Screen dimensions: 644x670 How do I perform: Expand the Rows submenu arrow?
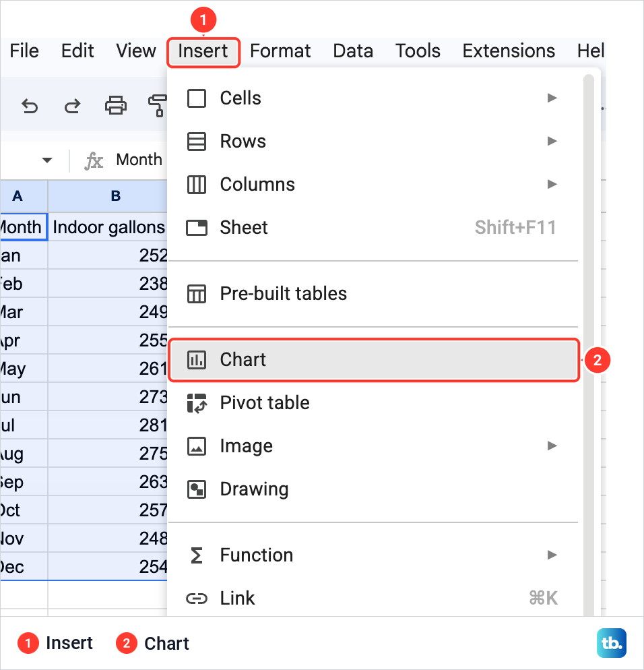pos(552,141)
